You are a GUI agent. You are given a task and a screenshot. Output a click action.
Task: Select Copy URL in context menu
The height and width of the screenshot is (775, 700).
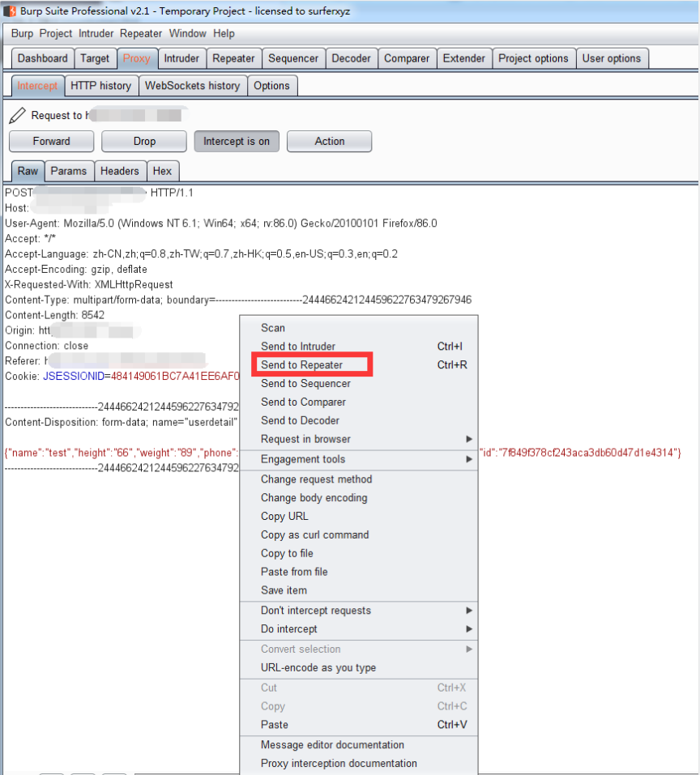tap(359, 517)
